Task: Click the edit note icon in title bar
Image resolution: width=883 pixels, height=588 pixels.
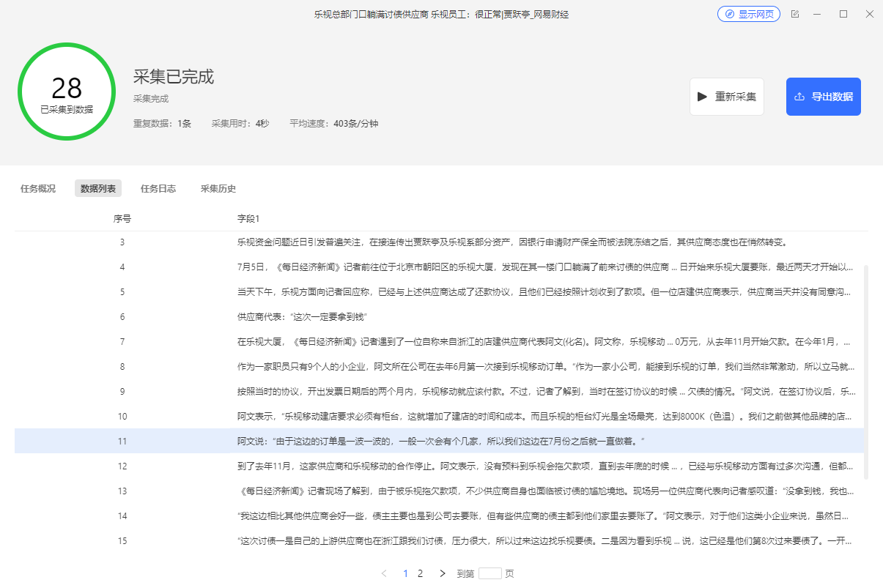Action: pyautogui.click(x=795, y=14)
